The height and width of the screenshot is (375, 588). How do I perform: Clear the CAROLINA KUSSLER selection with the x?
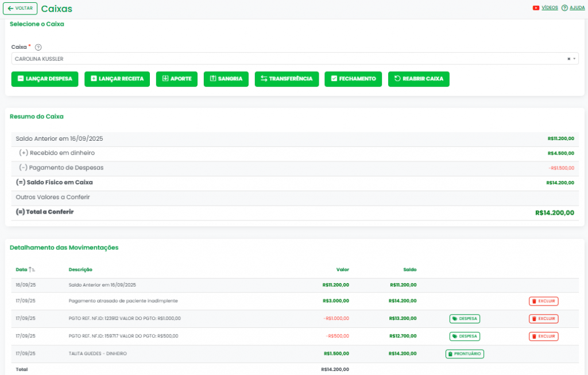coord(568,59)
